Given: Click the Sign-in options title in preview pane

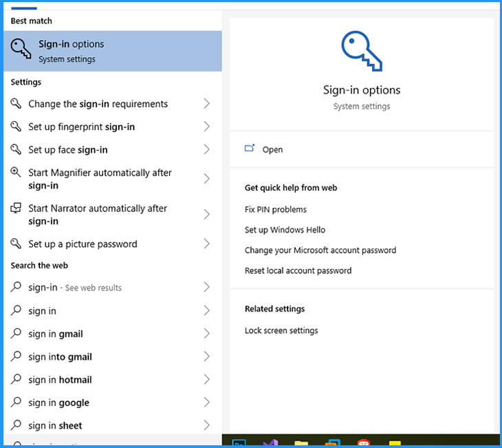Looking at the screenshot, I should pyautogui.click(x=362, y=90).
